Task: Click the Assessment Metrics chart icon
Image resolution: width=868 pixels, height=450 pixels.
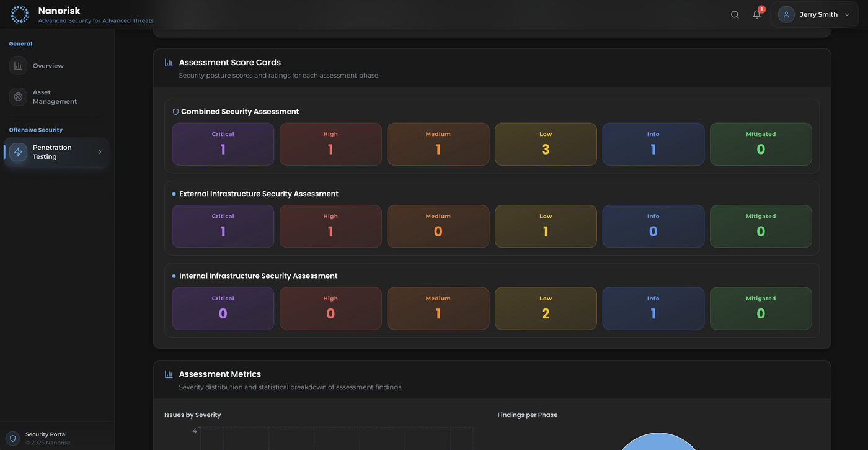Action: 169,374
